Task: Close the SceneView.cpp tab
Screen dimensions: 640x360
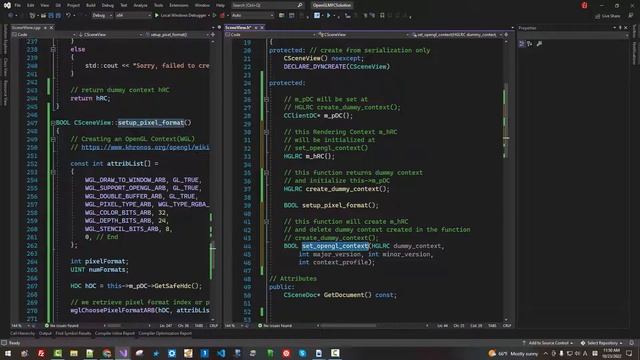Action: coord(51,27)
